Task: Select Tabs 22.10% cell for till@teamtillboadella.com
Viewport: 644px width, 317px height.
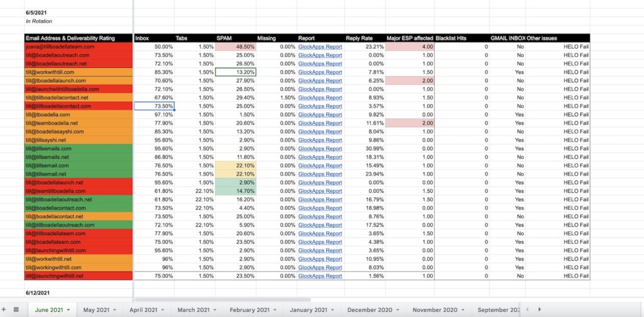Action: [195, 191]
